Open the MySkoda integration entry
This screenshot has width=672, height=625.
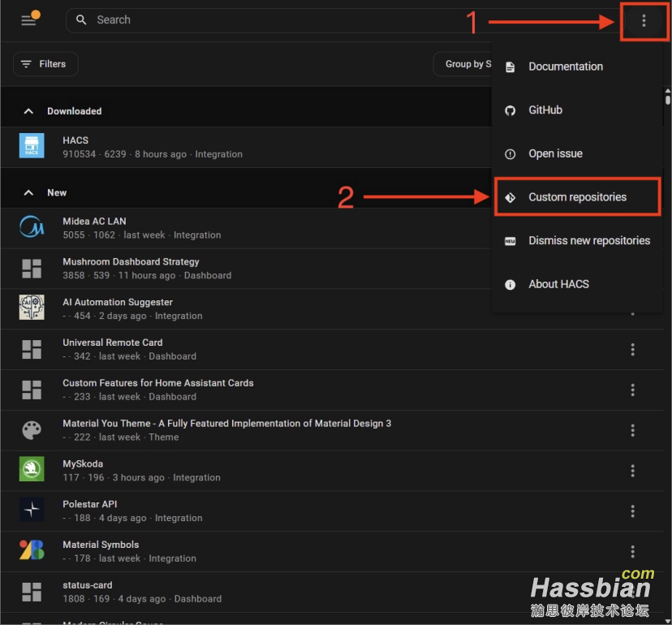point(332,471)
